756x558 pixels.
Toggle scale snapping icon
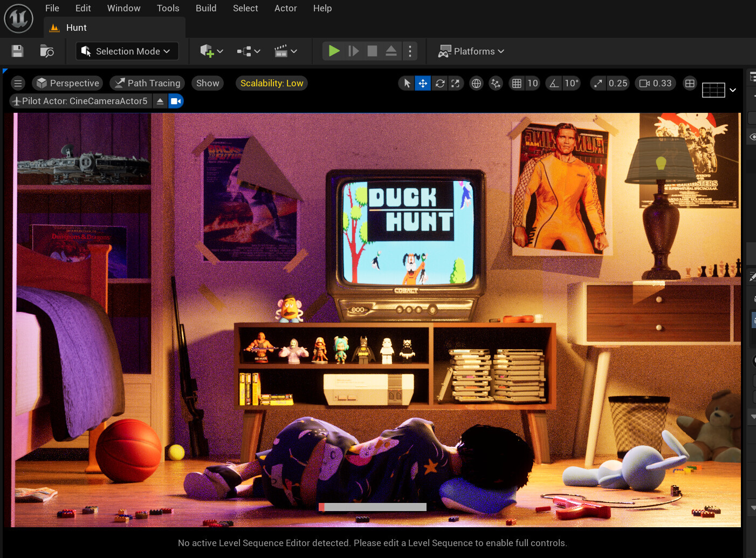click(598, 83)
